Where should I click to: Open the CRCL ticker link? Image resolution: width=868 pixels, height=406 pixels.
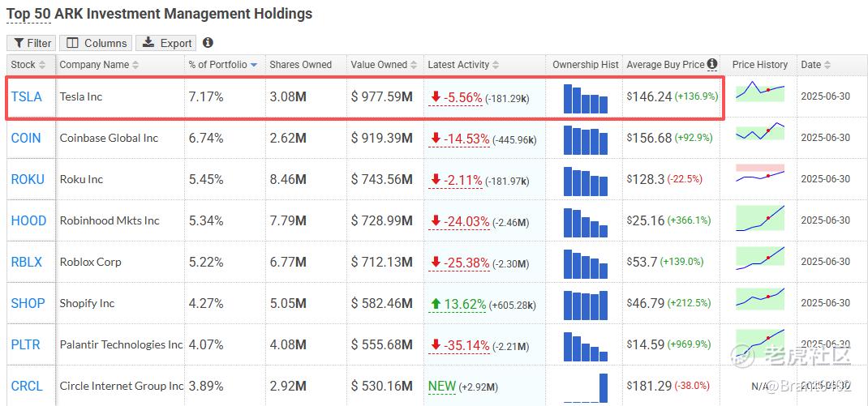click(27, 386)
